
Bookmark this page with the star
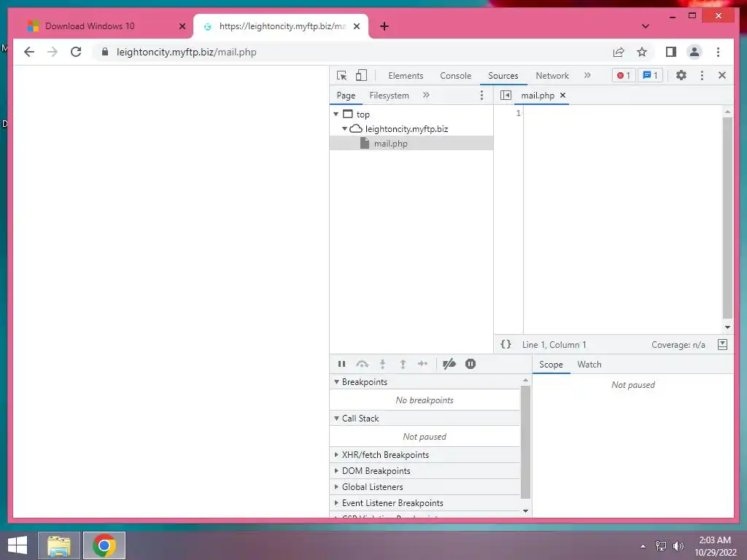point(642,52)
